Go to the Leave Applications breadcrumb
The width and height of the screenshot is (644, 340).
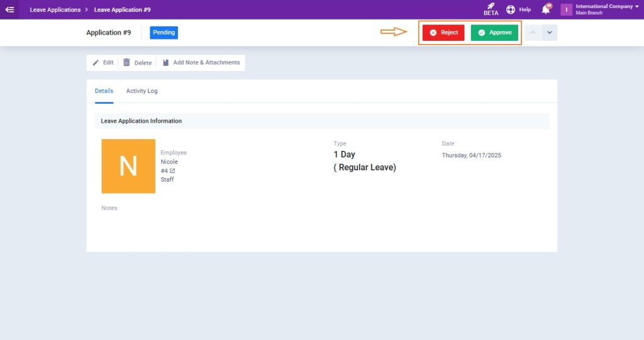[55, 9]
